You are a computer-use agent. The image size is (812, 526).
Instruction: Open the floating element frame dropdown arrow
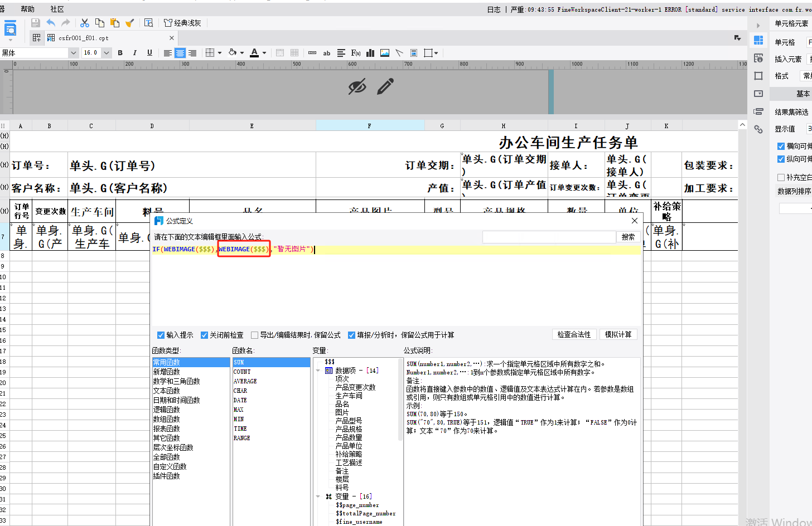tap(436, 53)
